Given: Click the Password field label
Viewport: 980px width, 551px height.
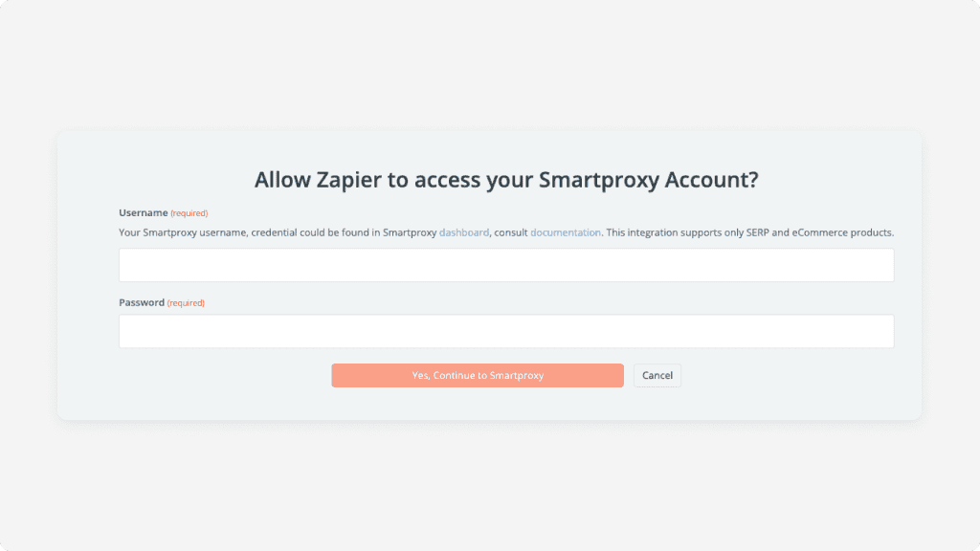Looking at the screenshot, I should click(x=142, y=302).
